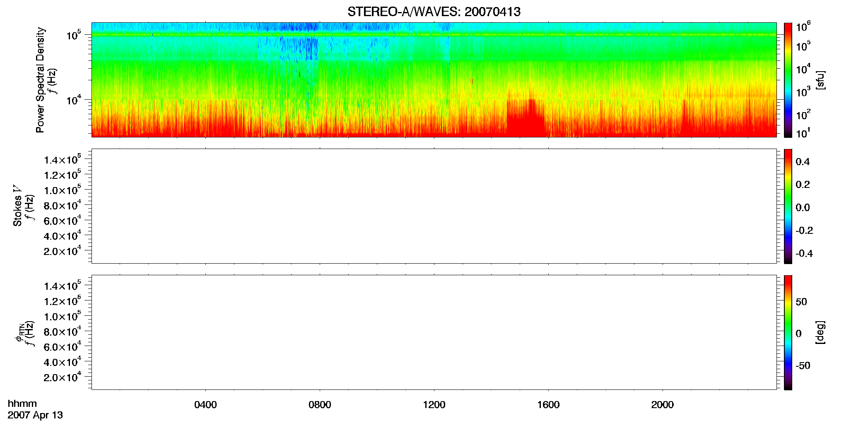The image size is (868, 447).
Task: Click the degrees color bar of the phi panel
Action: (x=788, y=332)
